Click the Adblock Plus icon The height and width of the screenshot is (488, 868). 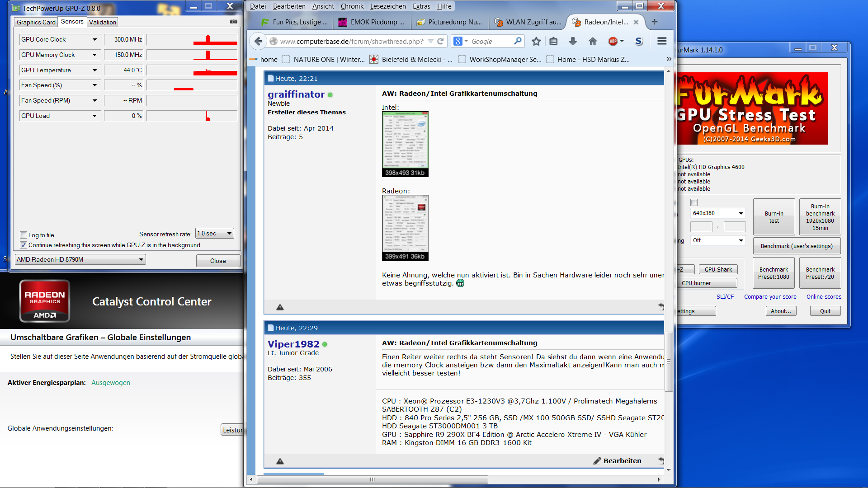coord(613,41)
